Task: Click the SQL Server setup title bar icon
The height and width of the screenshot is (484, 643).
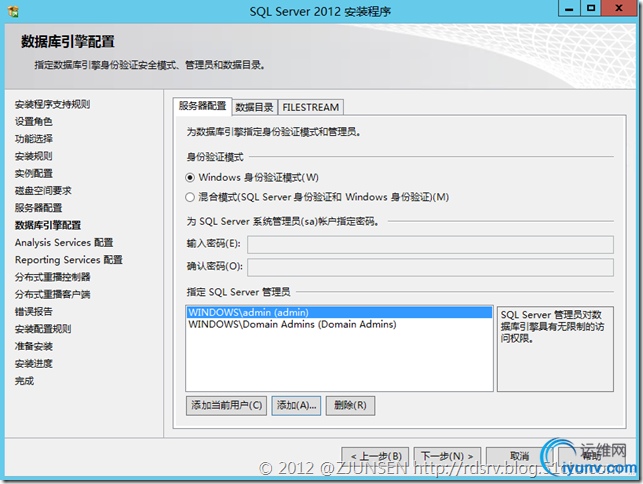Action: 13,11
